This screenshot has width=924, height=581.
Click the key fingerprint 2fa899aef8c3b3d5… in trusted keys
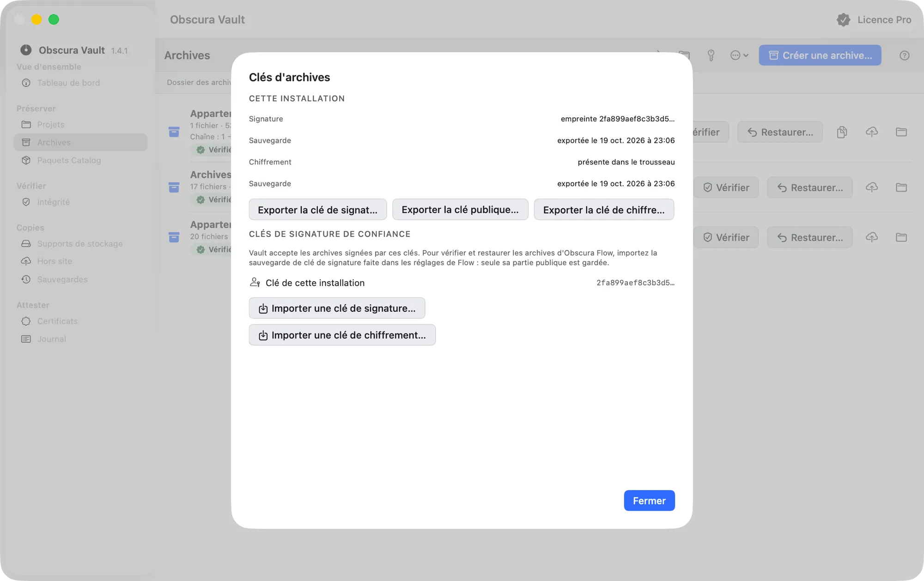635,283
